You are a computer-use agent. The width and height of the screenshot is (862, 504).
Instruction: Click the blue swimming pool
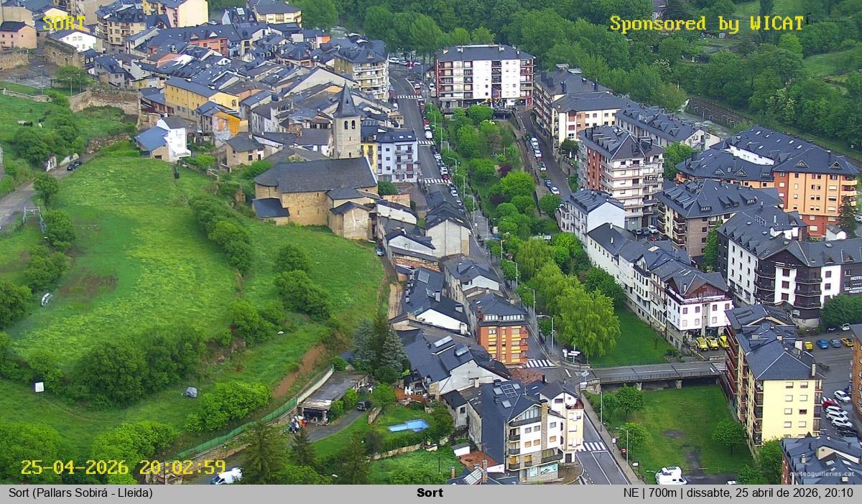pyautogui.click(x=408, y=426)
